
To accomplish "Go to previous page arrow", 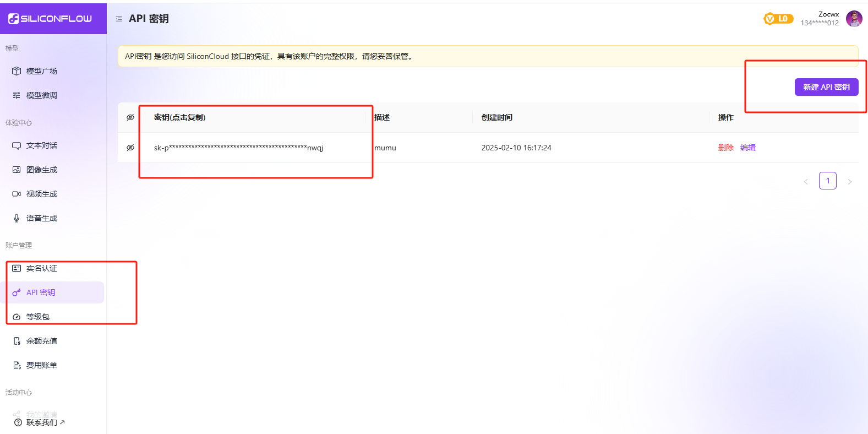I will (806, 181).
